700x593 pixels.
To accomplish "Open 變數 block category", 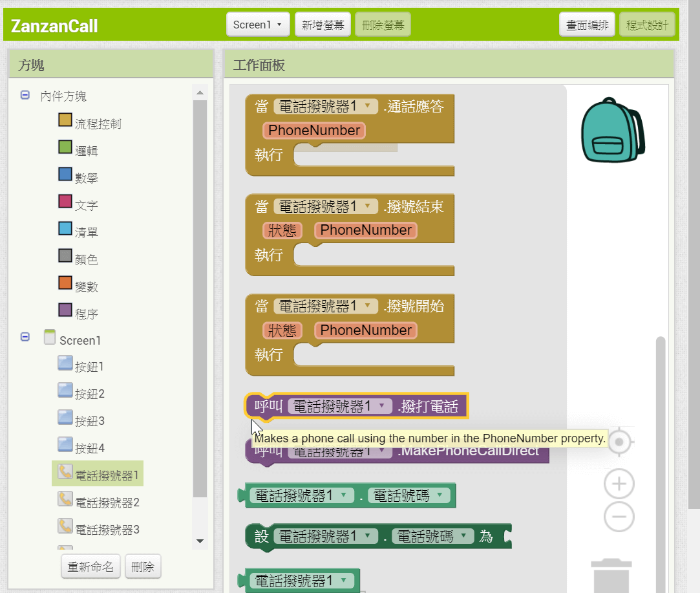I will point(78,286).
